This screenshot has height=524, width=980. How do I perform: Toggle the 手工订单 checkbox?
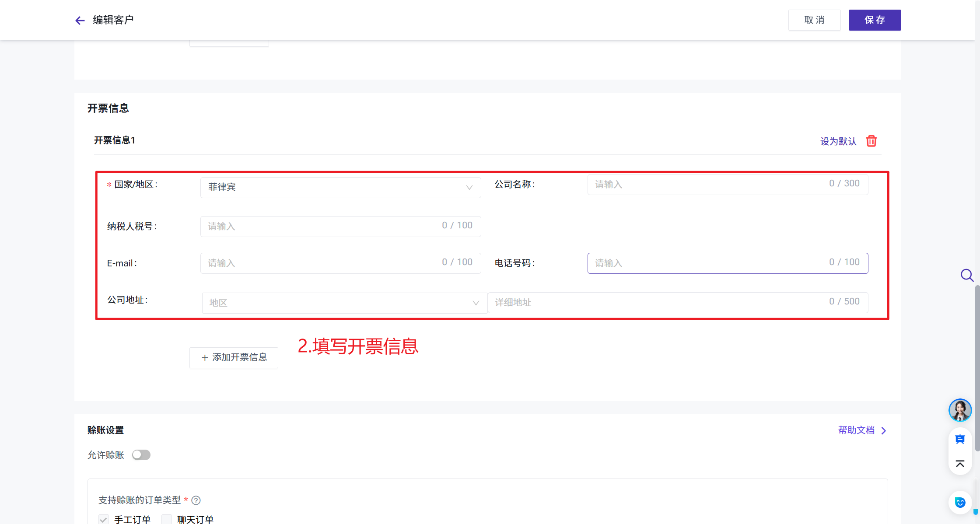coord(104,519)
